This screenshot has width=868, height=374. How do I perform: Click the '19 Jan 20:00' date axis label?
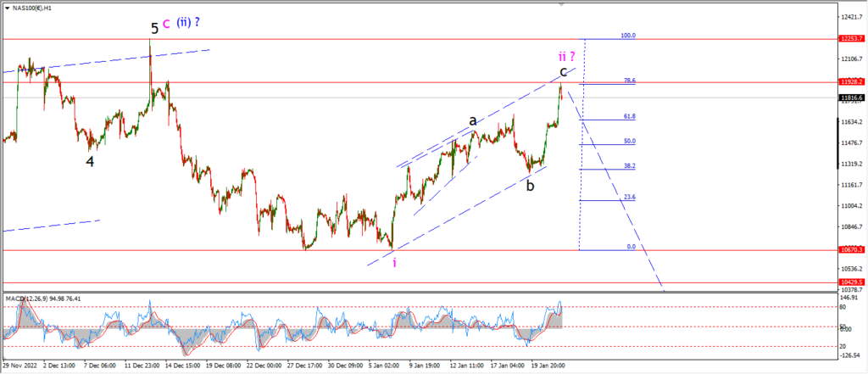click(x=547, y=366)
